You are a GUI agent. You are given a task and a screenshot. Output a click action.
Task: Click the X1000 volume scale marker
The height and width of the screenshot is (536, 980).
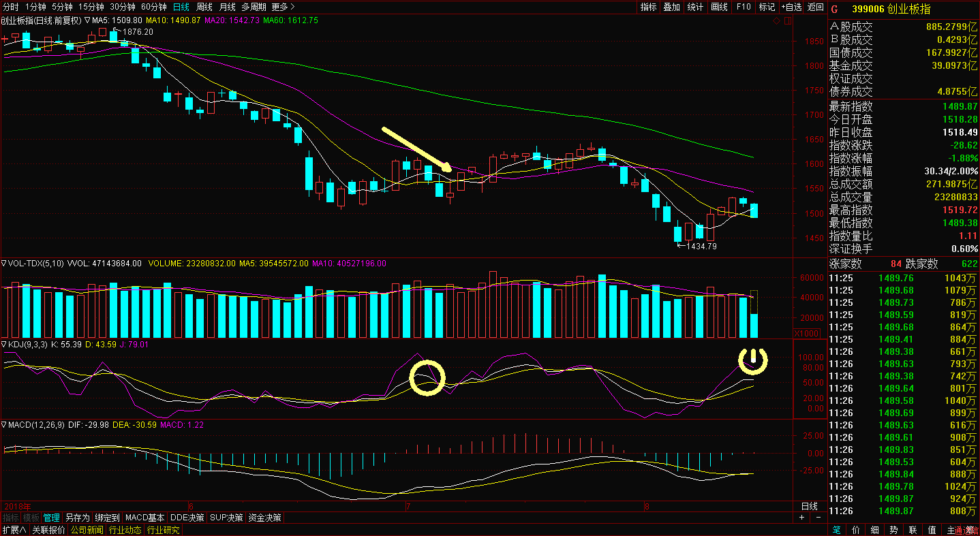point(807,333)
